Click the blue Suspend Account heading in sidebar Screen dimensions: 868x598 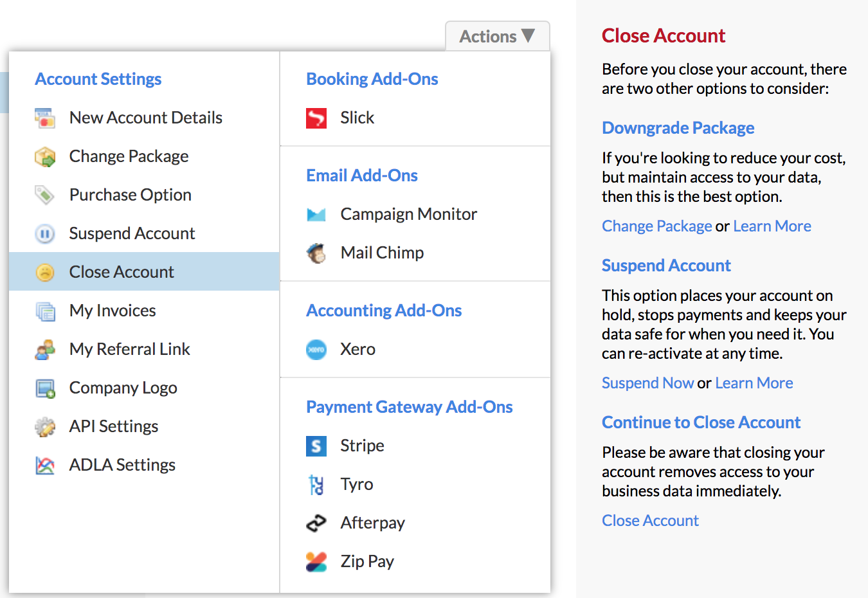[x=666, y=266]
